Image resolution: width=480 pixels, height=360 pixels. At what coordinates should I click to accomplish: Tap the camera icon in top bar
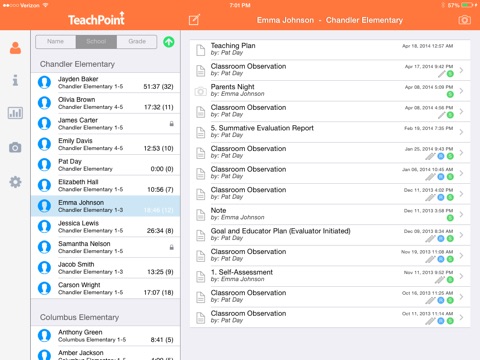pos(464,20)
